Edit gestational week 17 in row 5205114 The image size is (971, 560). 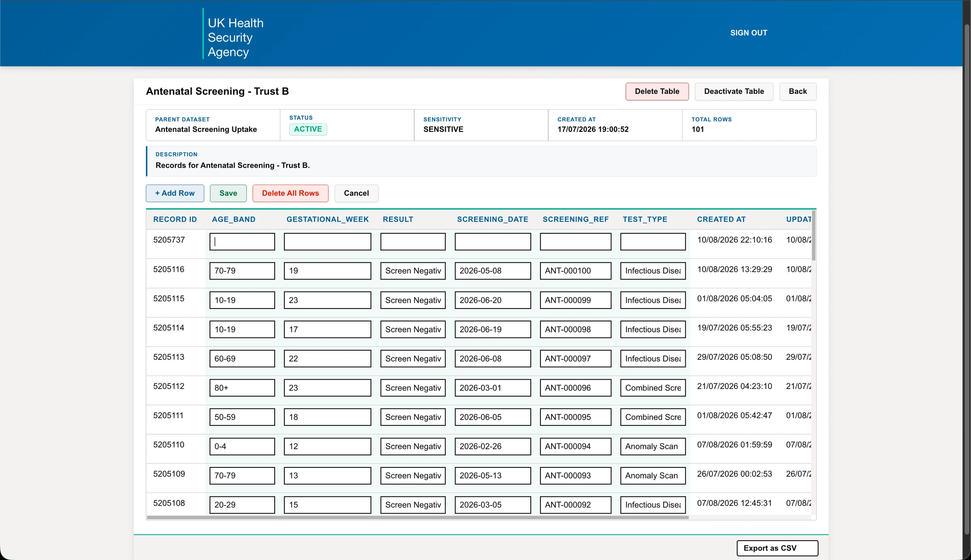click(327, 329)
